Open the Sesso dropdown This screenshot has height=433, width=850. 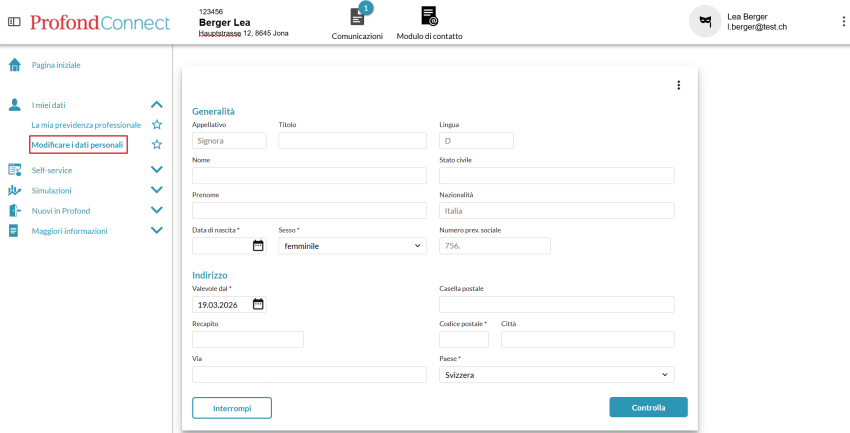(352, 246)
